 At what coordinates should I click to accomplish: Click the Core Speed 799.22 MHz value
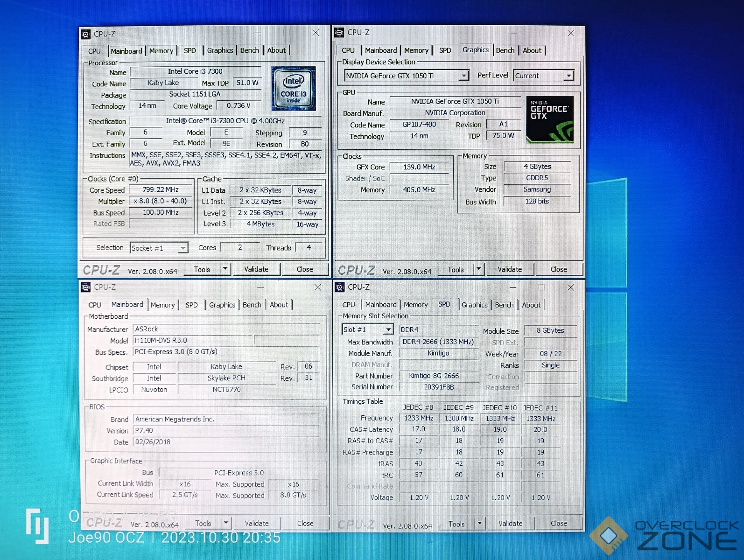(161, 189)
